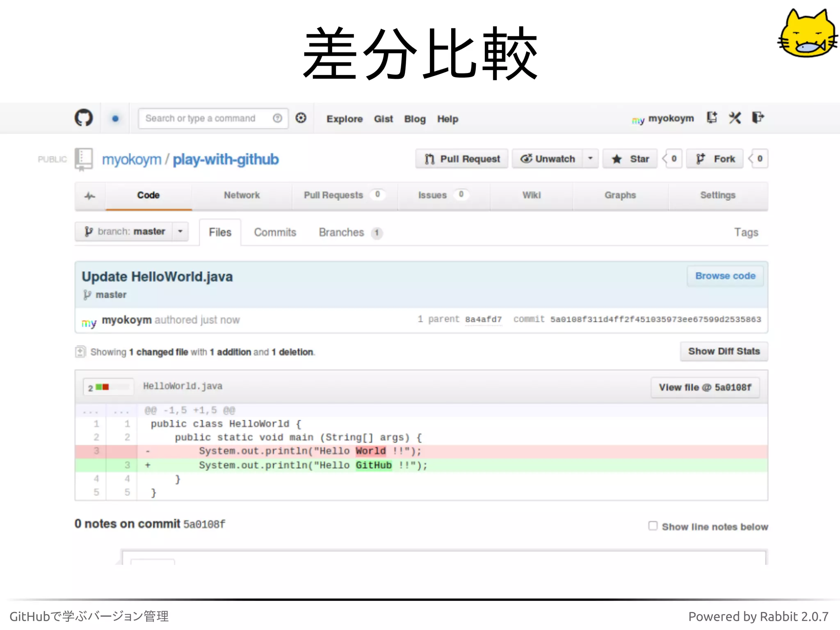Click View file @ 5a0108f button
Image resolution: width=840 pixels, height=630 pixels.
705,388
